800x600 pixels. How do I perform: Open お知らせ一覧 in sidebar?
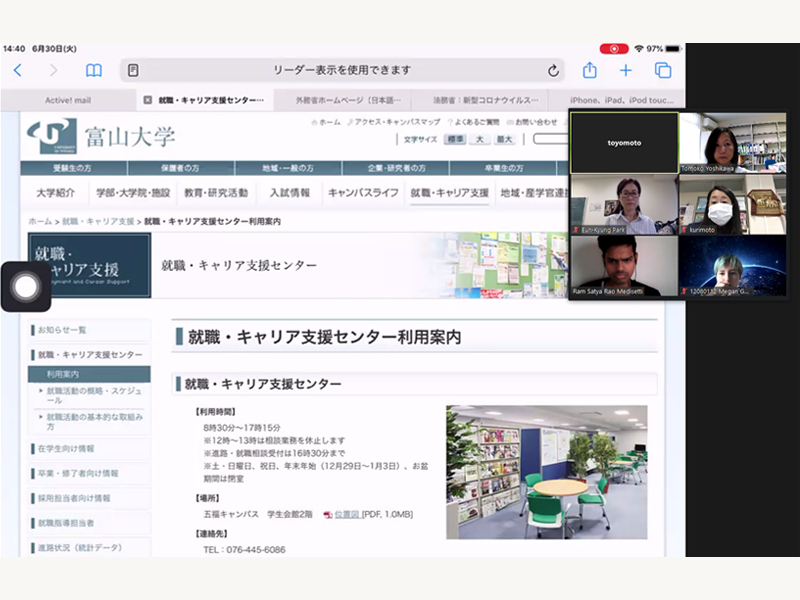(90, 330)
